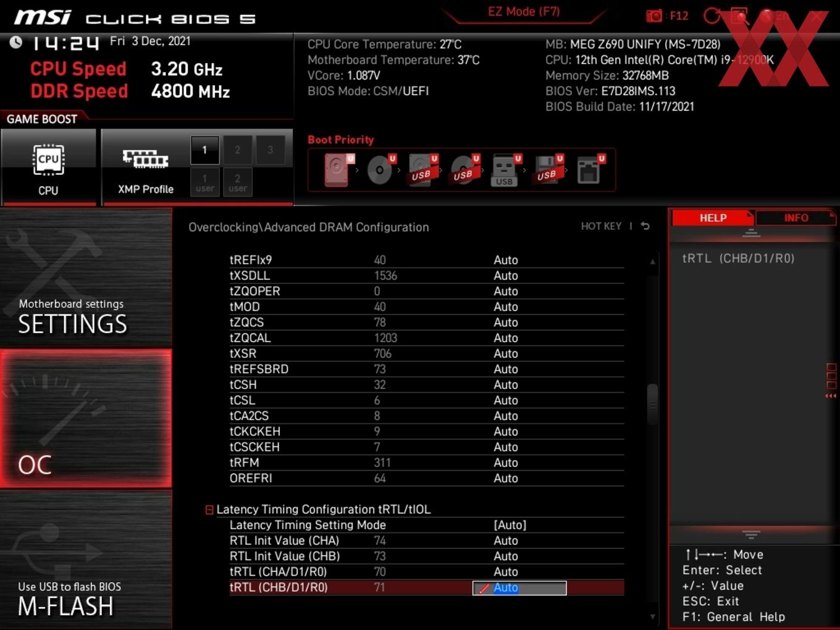Select the tZQCS Auto value
Image resolution: width=840 pixels, height=630 pixels.
click(505, 322)
